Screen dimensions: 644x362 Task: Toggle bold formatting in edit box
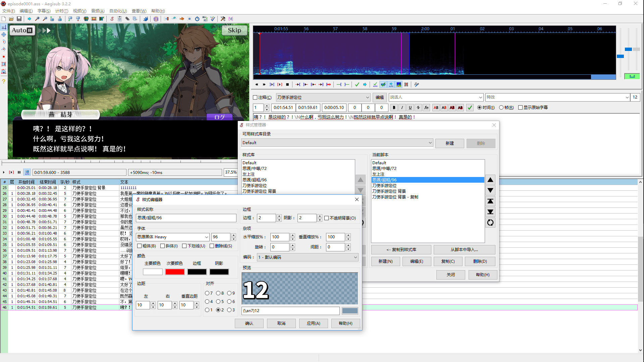394,108
